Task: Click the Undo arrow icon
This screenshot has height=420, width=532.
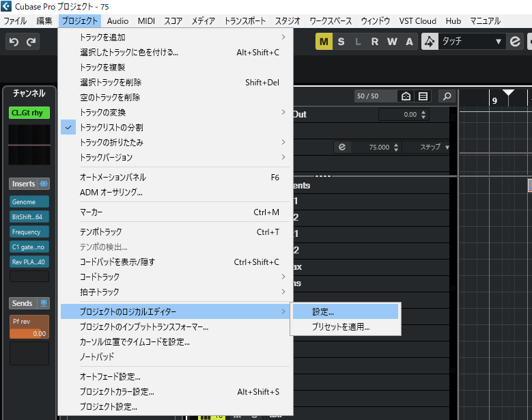Action: pyautogui.click(x=14, y=42)
